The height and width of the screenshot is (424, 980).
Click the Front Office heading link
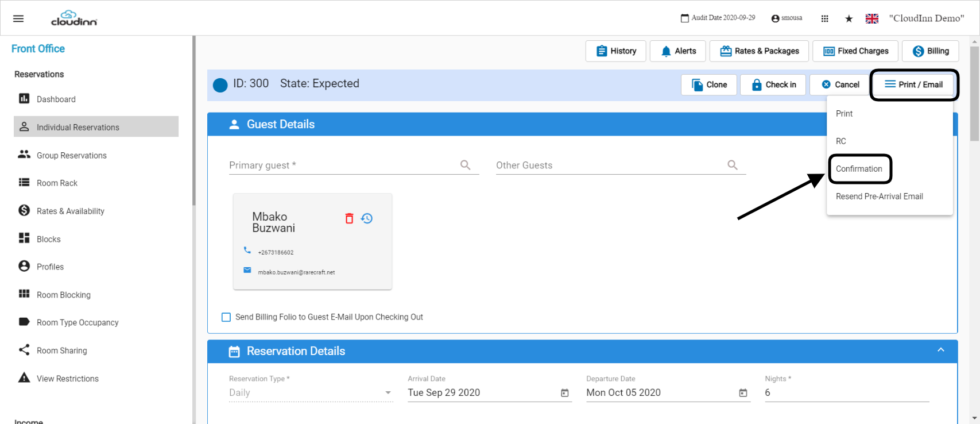click(x=38, y=49)
